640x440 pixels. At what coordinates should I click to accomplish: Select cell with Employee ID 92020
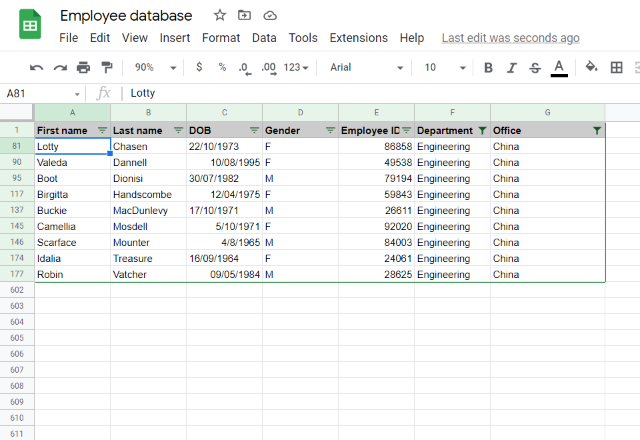tap(376, 226)
